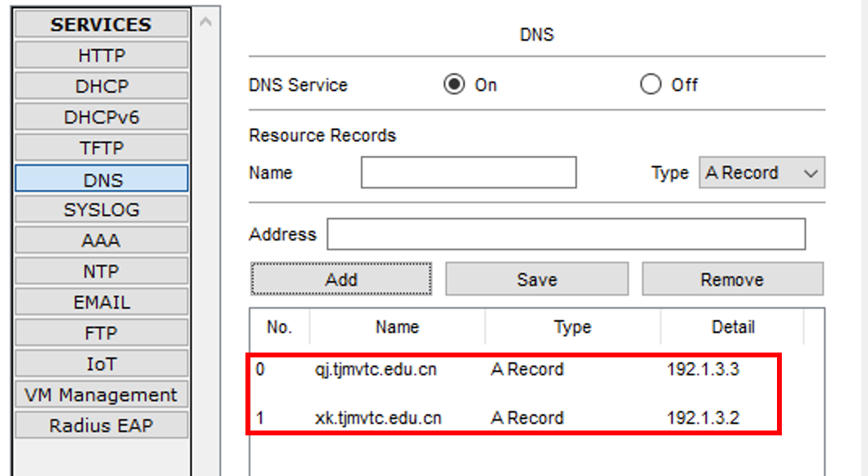The width and height of the screenshot is (868, 476).
Task: Open the DHCPv6 service page
Action: tap(102, 118)
